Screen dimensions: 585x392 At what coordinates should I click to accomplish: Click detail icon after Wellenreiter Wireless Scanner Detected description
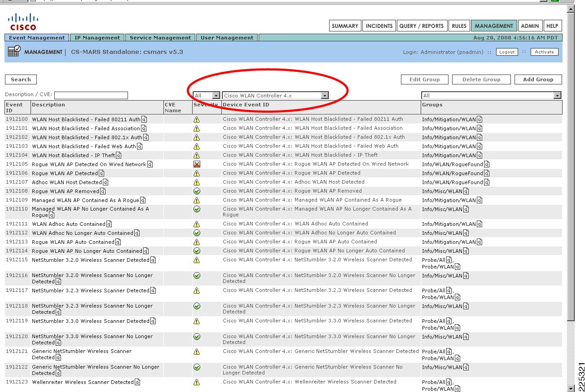coord(137,383)
